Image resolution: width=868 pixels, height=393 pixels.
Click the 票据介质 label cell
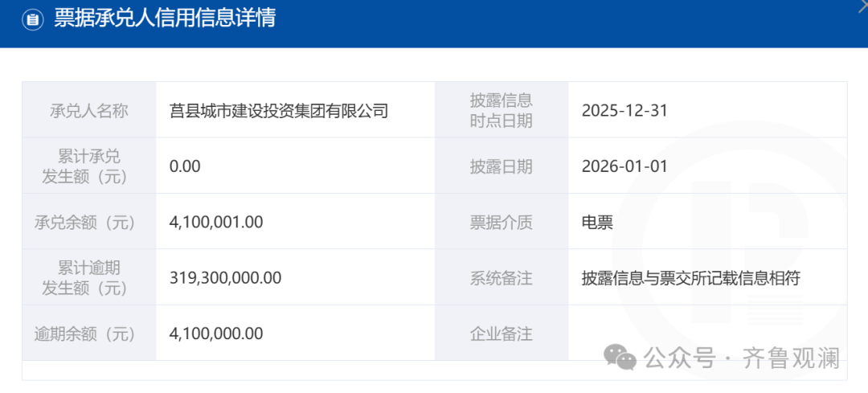pyautogui.click(x=501, y=222)
